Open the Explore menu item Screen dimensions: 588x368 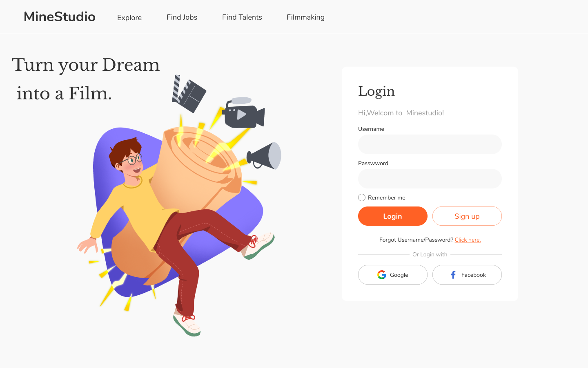[129, 17]
